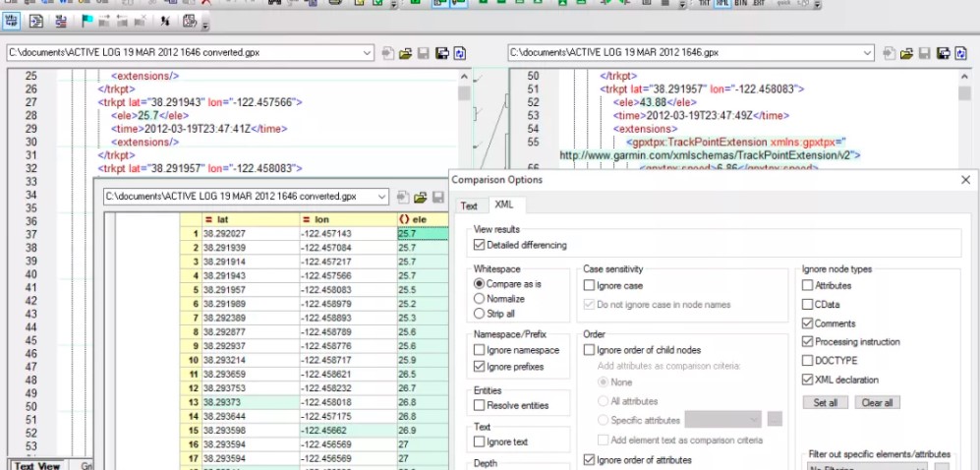
Task: Click document-with-arrow icon in second toolbar row
Action: [x=36, y=22]
